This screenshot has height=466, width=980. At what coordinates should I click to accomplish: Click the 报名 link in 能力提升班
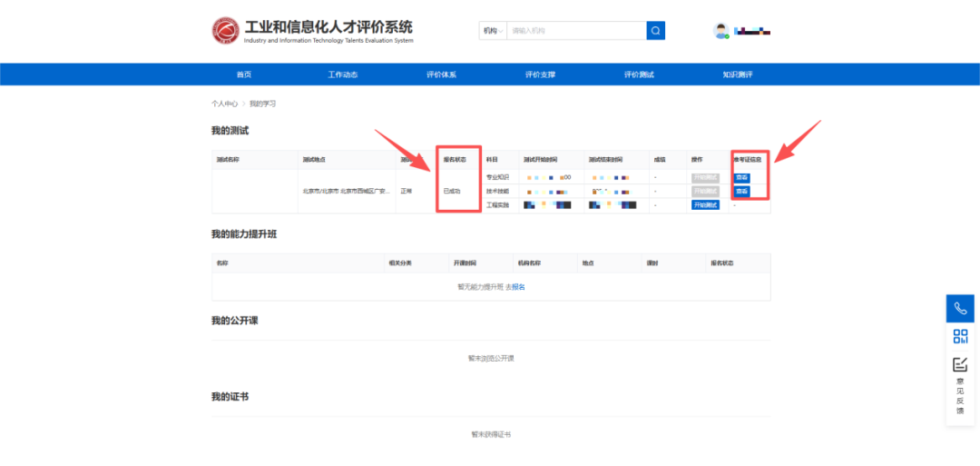coord(519,287)
